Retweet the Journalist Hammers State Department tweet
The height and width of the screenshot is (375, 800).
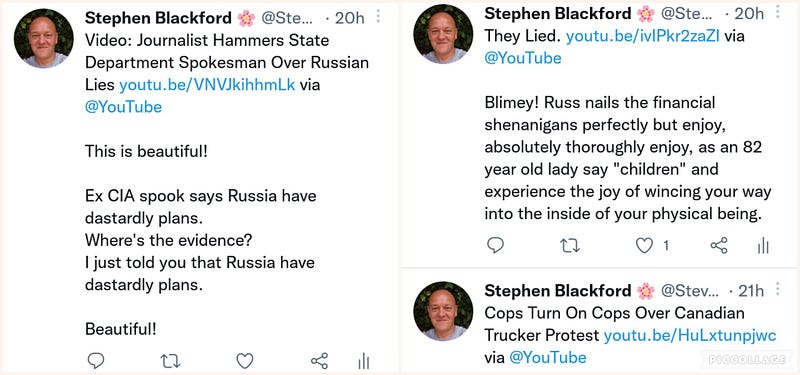[x=170, y=361]
